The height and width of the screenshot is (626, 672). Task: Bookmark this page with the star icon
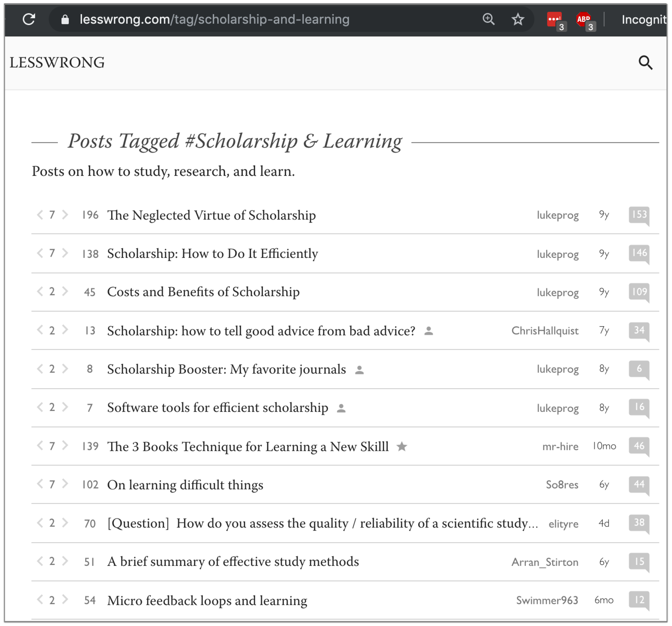(518, 19)
